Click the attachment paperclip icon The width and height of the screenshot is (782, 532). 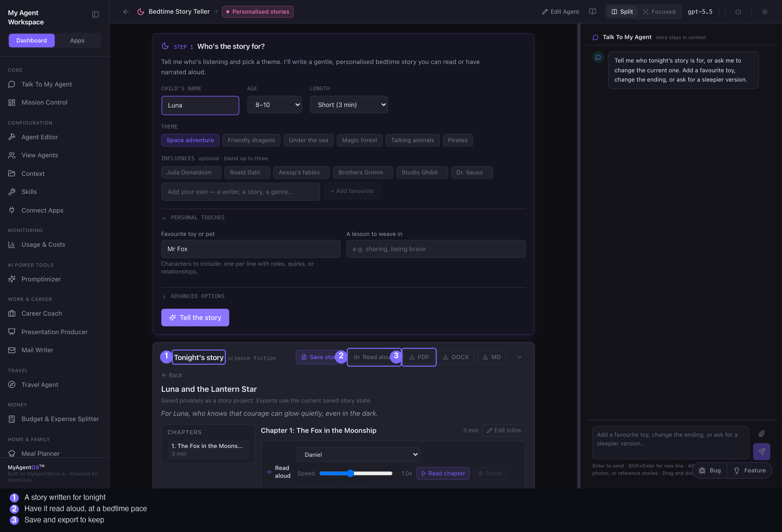click(761, 434)
